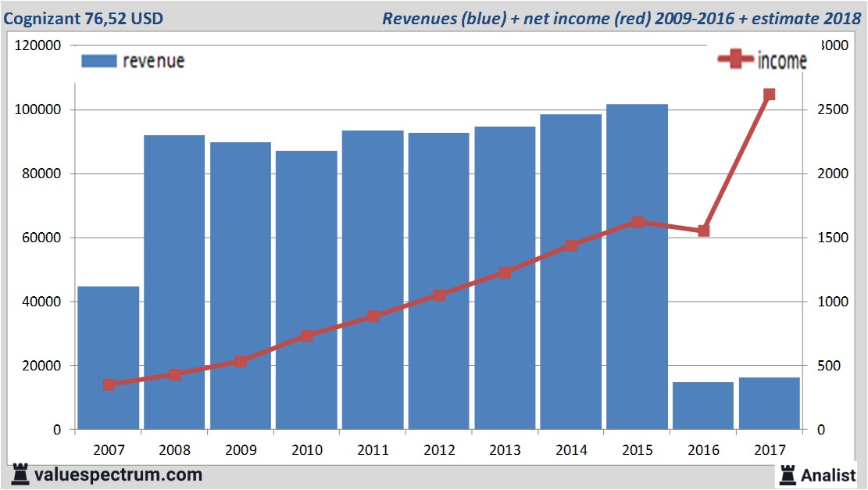
Task: Click the 2008 x-axis year label
Action: (x=175, y=449)
